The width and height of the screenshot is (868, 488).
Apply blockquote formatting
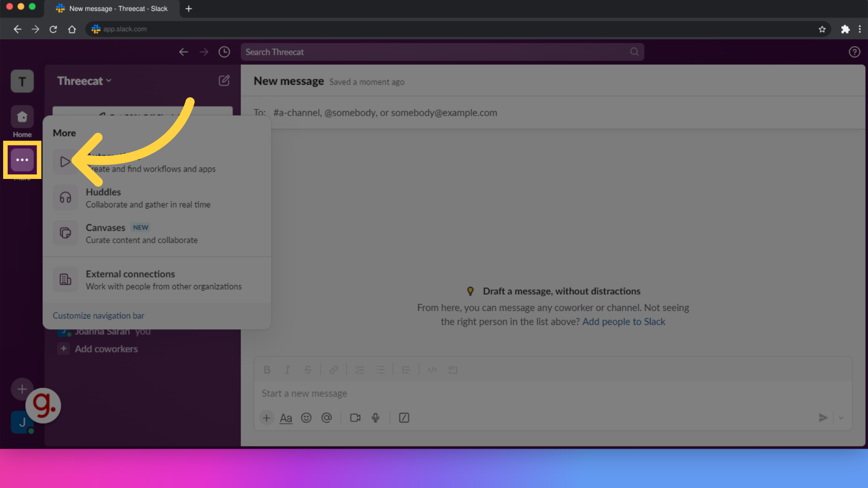tap(406, 370)
